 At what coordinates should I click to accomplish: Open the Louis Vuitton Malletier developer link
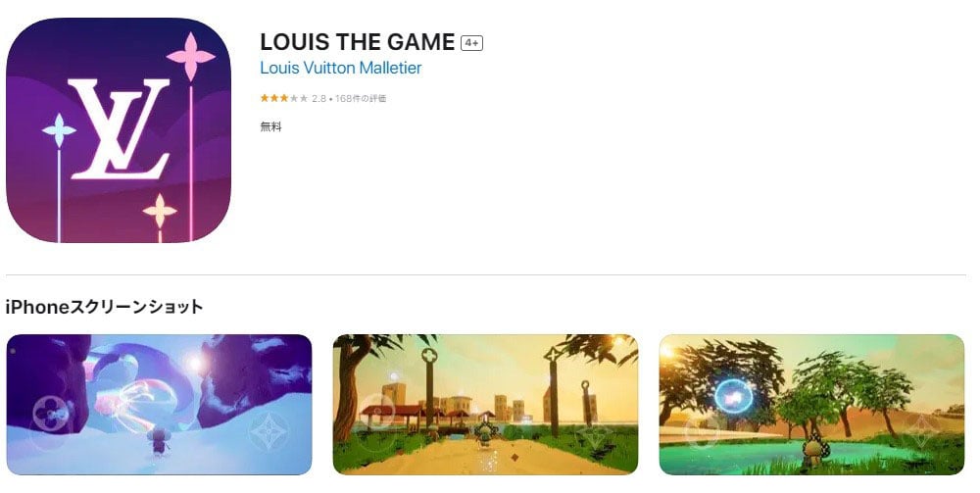point(341,68)
